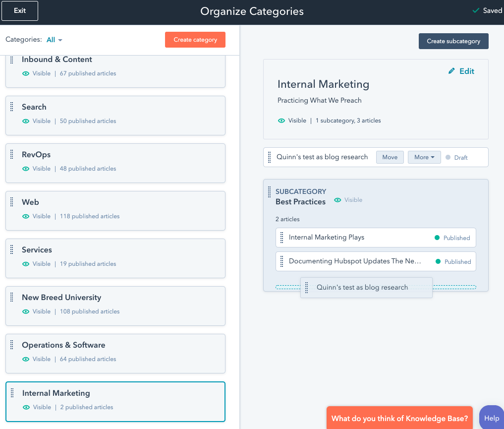The image size is (504, 429).
Task: Toggle the Visible eye on Internal Marketing panel
Action: click(281, 120)
